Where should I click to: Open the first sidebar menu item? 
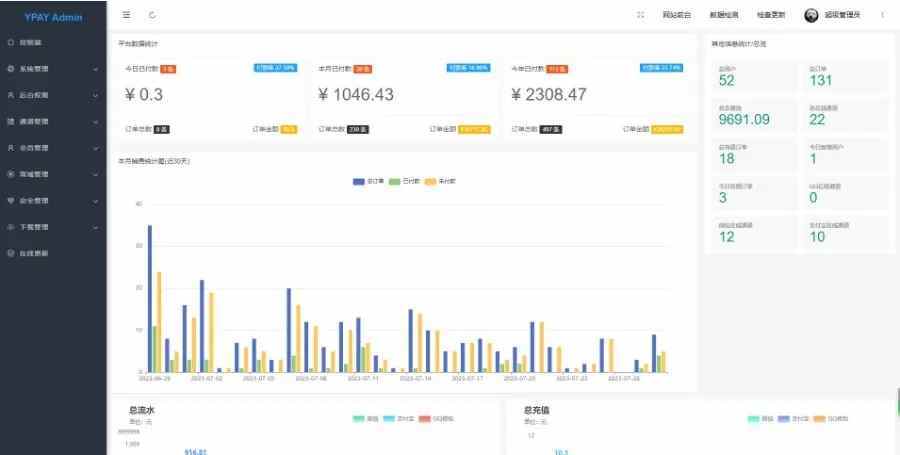53,42
